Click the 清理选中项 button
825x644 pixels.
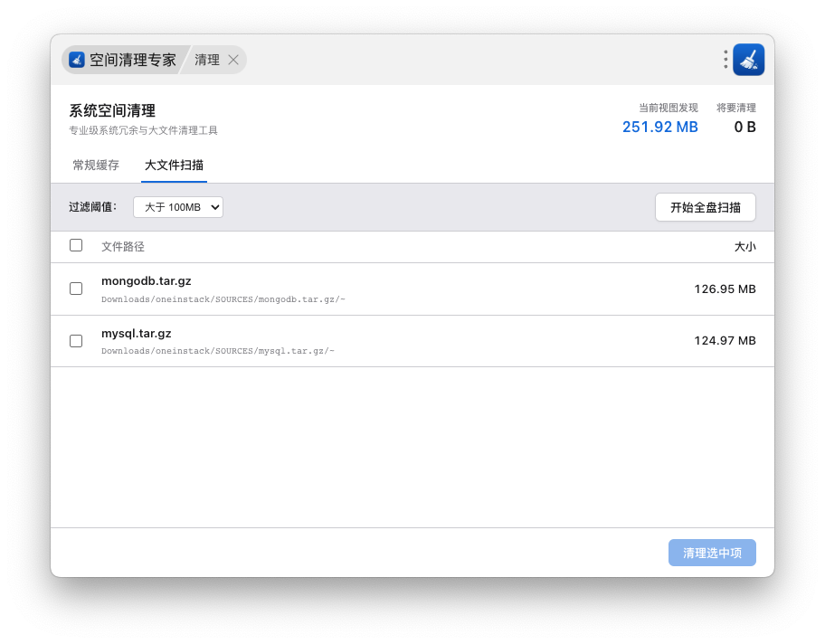pyautogui.click(x=712, y=553)
